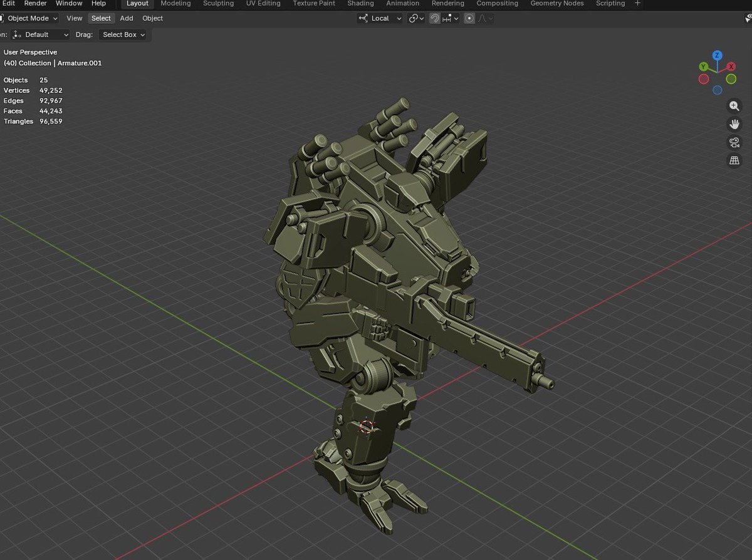This screenshot has width=752, height=560.
Task: Click the Triangles count '96,559'
Action: click(51, 122)
